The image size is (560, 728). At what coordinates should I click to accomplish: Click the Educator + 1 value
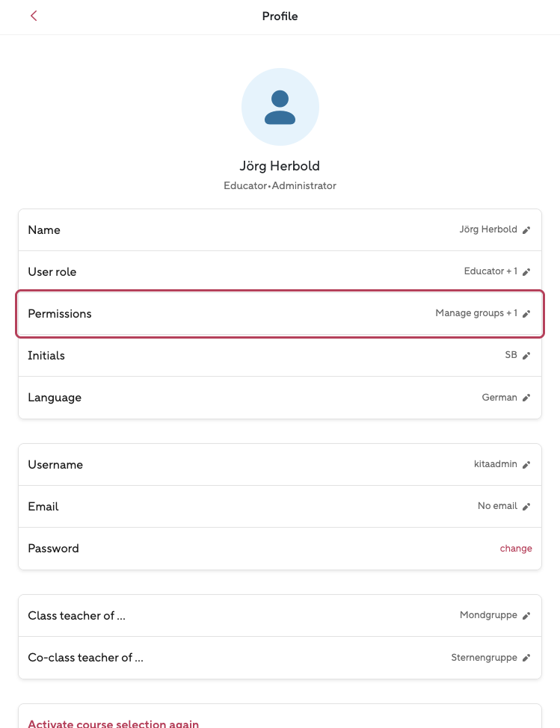point(490,271)
